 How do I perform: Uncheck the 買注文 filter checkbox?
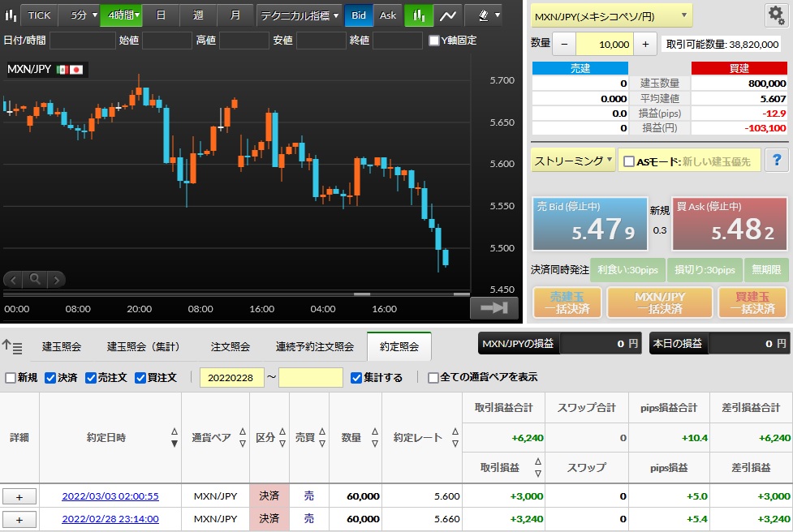(140, 377)
